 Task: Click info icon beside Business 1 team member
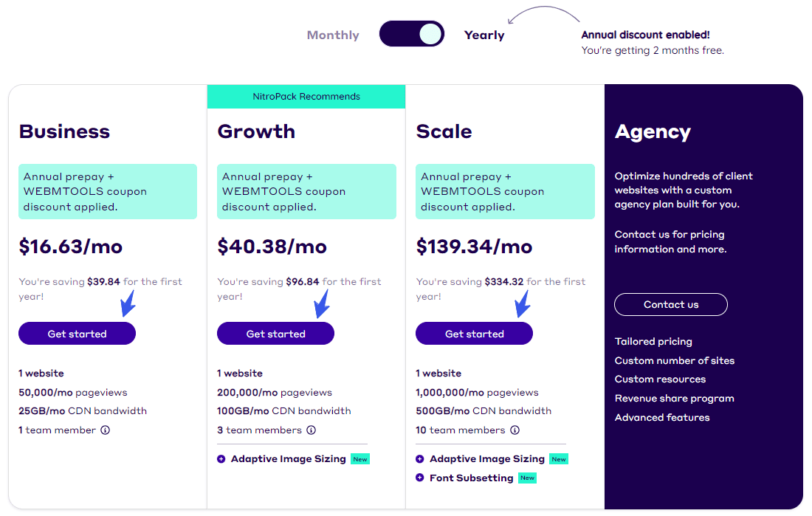105,430
